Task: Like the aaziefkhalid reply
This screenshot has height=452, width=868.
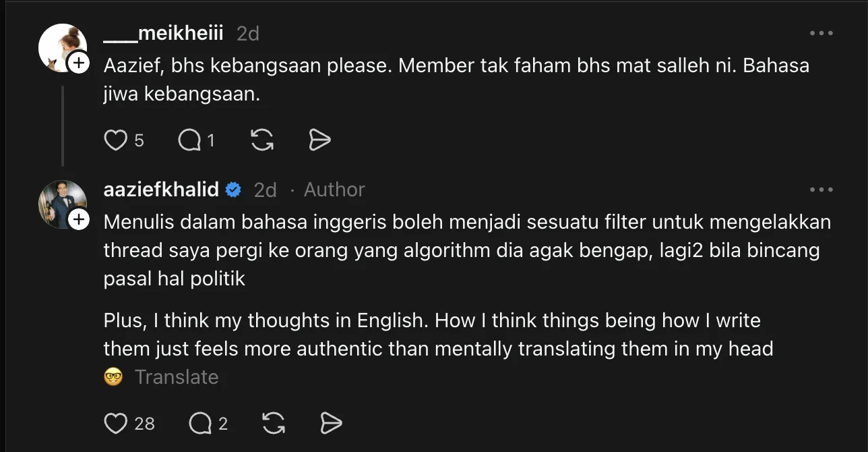Action: (116, 423)
